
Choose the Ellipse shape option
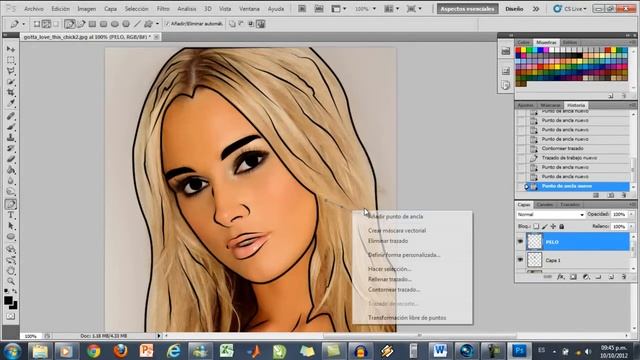click(x=115, y=24)
